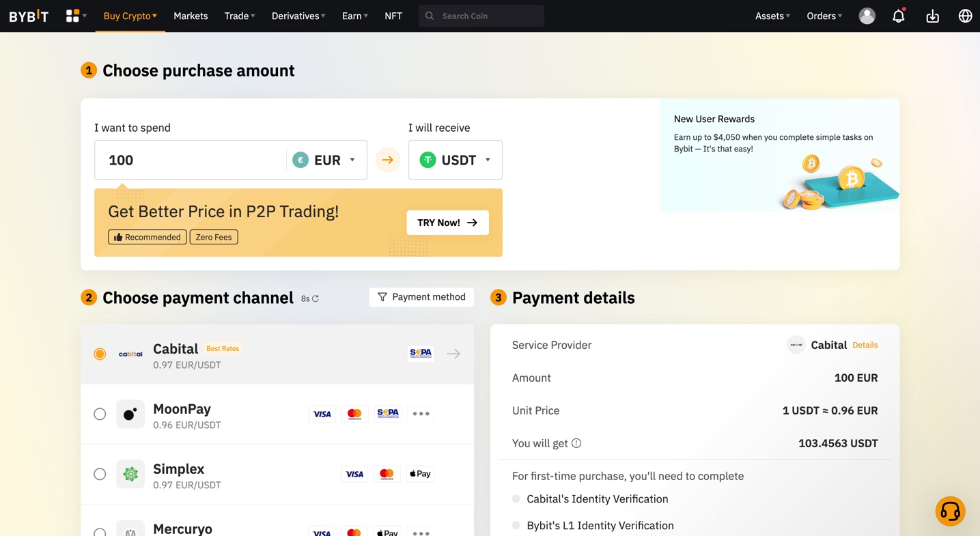Open the customer support headset chat
This screenshot has height=536, width=980.
[x=950, y=511]
